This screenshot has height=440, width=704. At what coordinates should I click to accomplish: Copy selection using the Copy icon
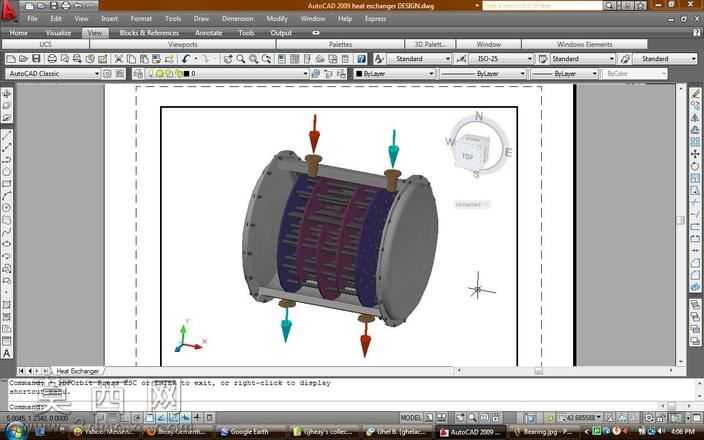point(131,59)
